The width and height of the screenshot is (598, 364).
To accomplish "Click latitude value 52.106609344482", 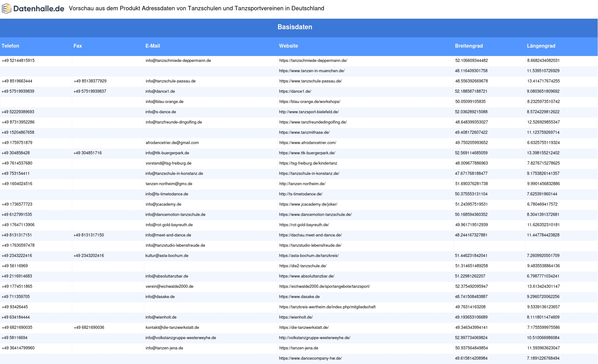I will 472,61.
